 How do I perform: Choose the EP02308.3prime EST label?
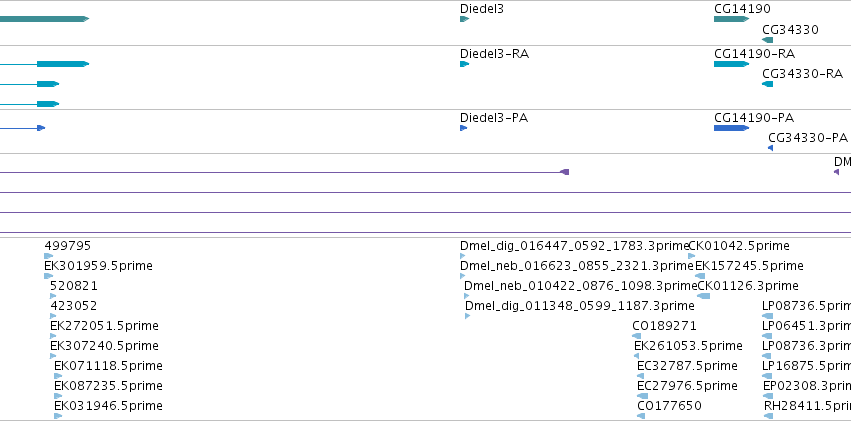point(807,386)
